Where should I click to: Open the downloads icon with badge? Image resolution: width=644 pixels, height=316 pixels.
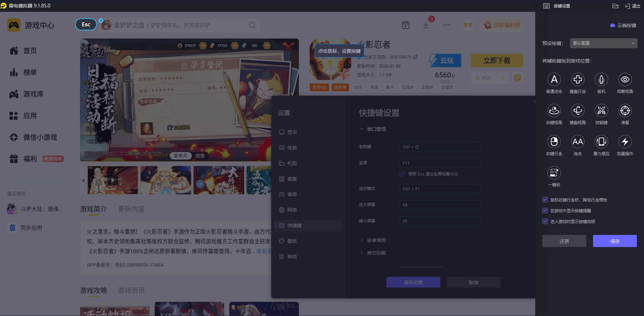click(426, 25)
